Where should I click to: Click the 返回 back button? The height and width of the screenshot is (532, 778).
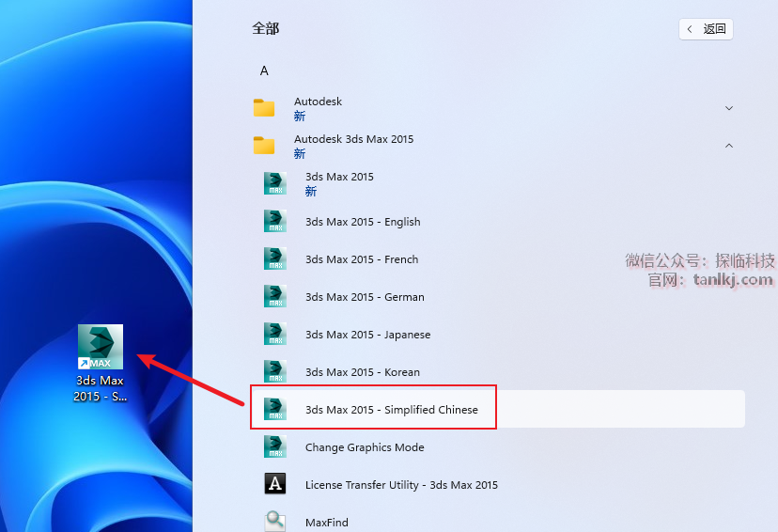(x=706, y=29)
